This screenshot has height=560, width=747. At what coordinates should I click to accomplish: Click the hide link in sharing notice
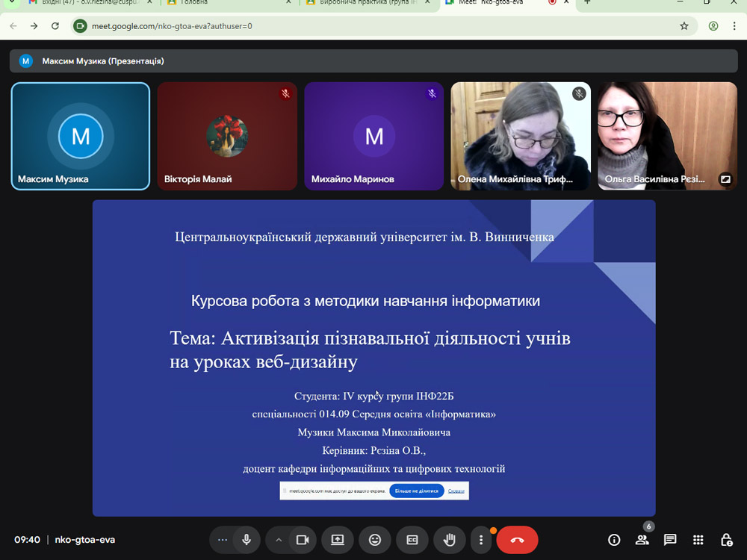(456, 491)
